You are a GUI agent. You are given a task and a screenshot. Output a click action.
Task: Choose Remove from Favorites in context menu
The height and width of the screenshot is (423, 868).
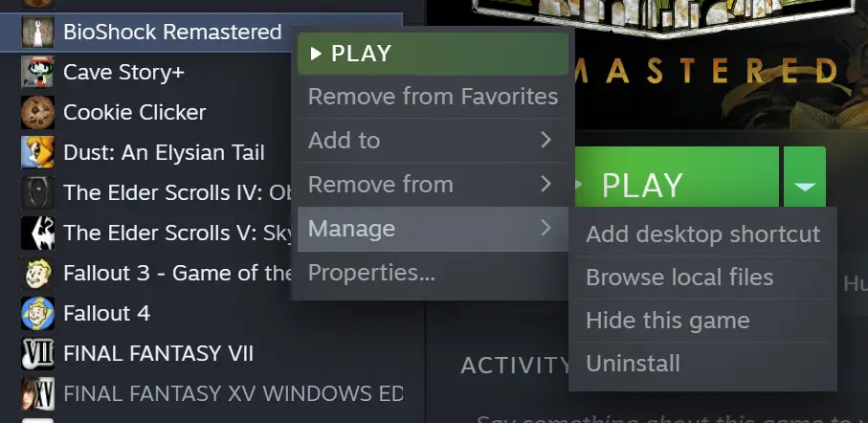pos(433,97)
